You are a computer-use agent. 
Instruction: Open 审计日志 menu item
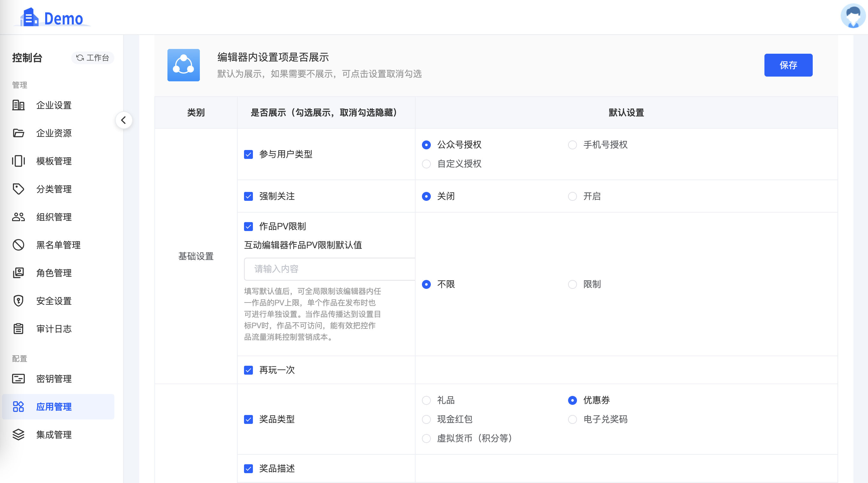pyautogui.click(x=58, y=329)
